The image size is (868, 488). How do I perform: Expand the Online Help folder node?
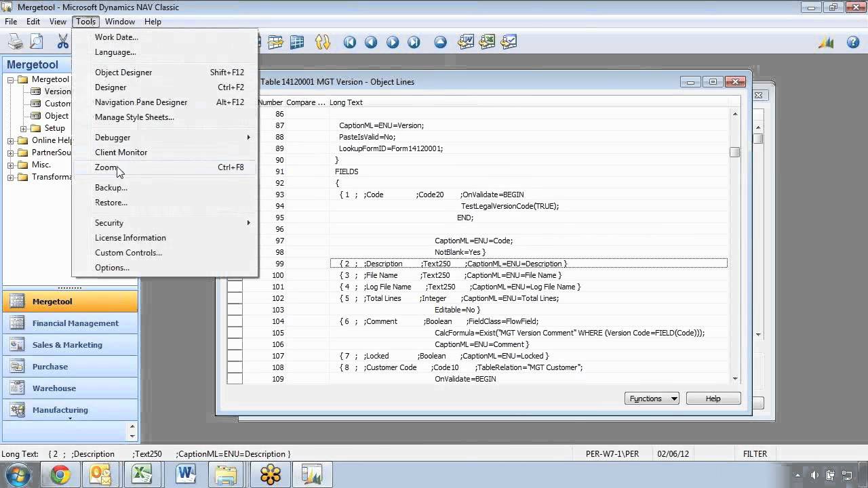[11, 141]
